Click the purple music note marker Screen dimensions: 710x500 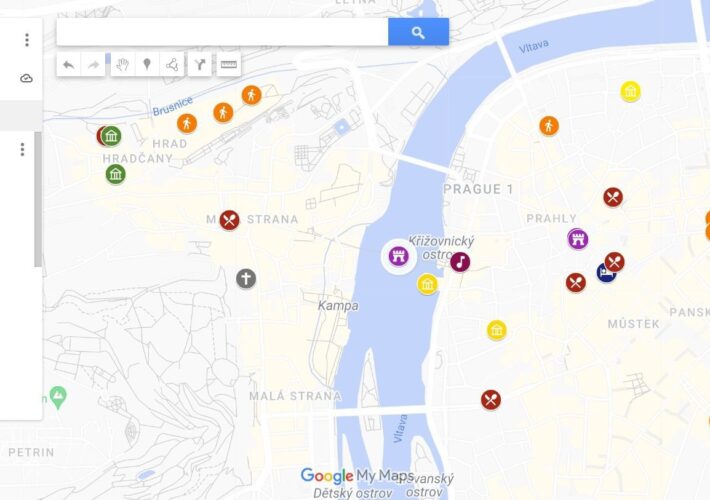click(x=460, y=262)
